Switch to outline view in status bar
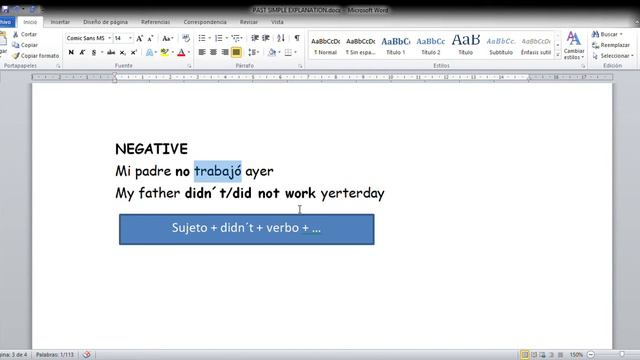Screen dimensions: 640x360 click(x=551, y=355)
